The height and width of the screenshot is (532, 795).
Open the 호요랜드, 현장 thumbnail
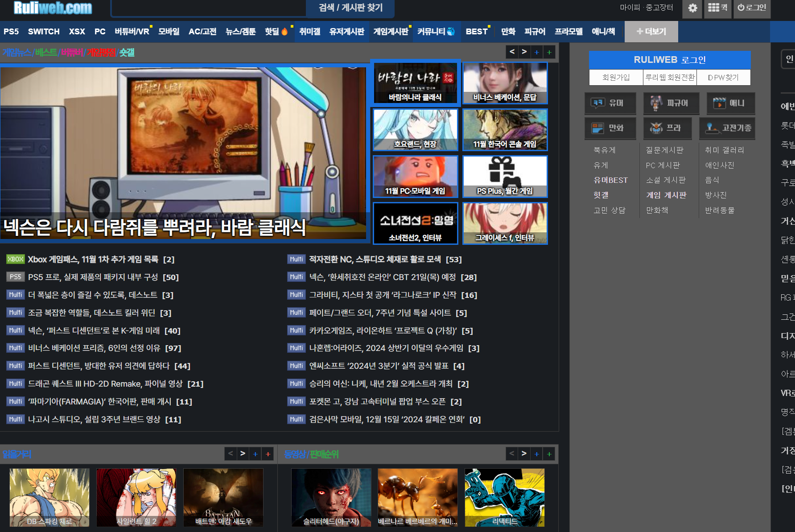[415, 130]
